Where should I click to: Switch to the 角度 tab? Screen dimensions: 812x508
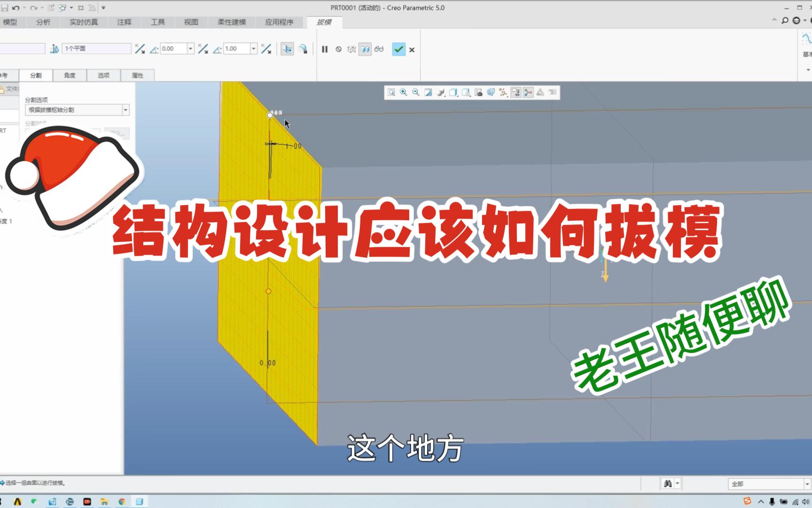[69, 75]
